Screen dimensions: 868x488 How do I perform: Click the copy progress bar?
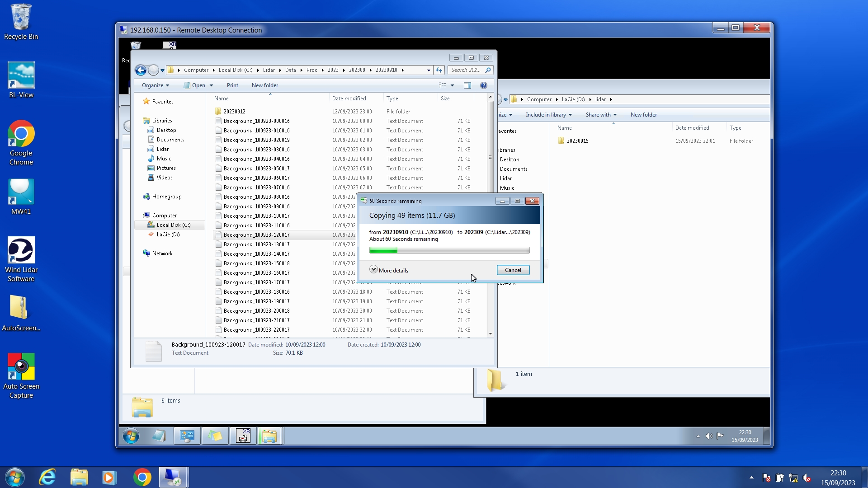[x=449, y=250]
